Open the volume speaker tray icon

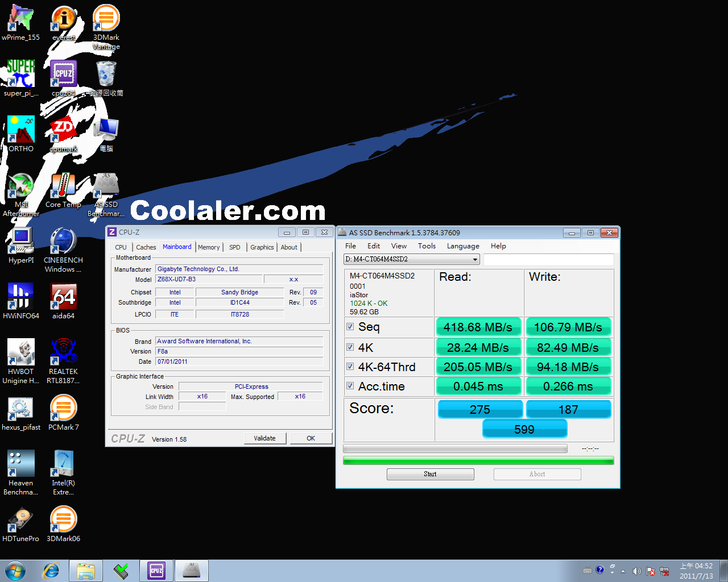[x=636, y=571]
